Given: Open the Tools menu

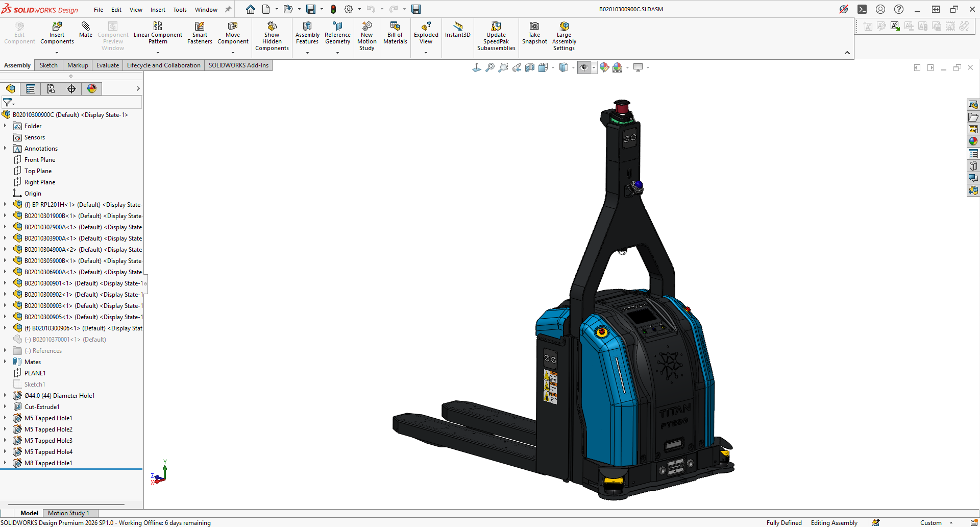Looking at the screenshot, I should [x=180, y=10].
